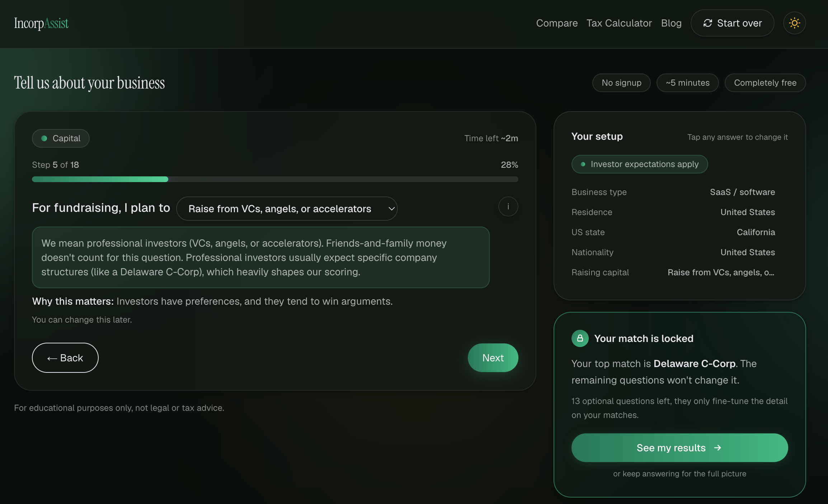Image resolution: width=828 pixels, height=504 pixels.
Task: Open the fundraising plan dropdown
Action: click(x=287, y=209)
